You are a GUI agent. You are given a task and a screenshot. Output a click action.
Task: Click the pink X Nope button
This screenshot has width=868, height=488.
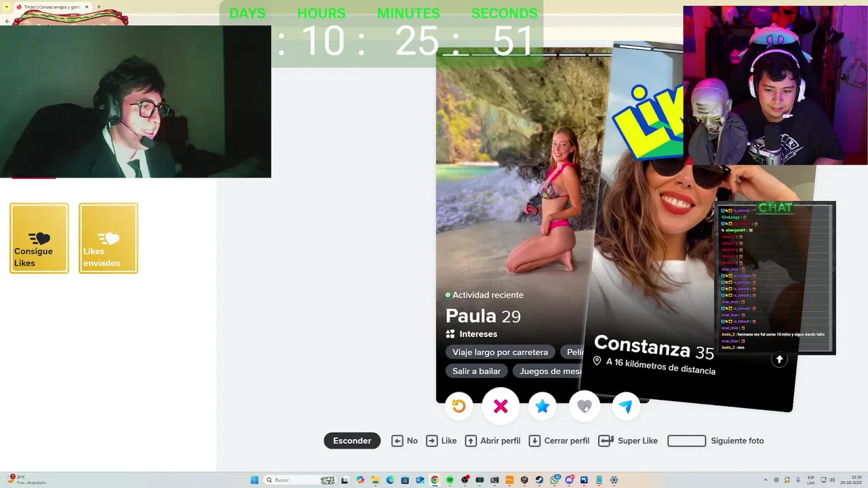[x=500, y=406]
